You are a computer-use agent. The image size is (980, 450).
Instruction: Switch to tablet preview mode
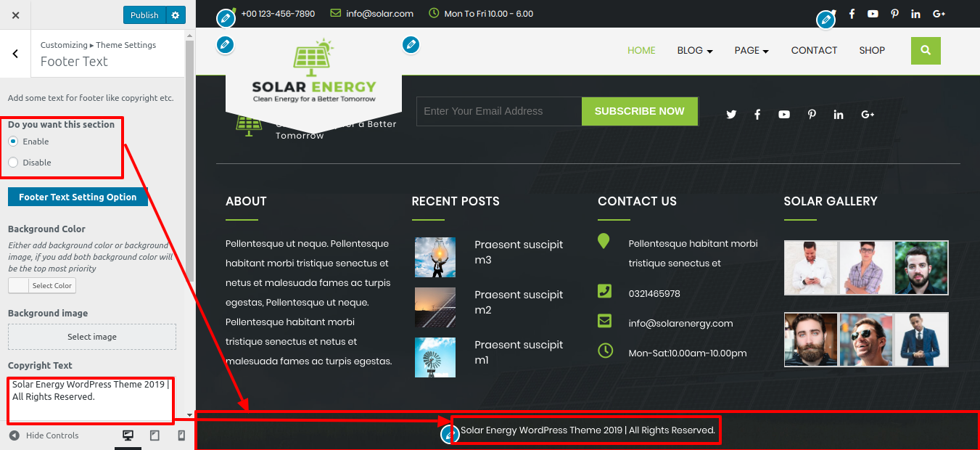coord(155,435)
